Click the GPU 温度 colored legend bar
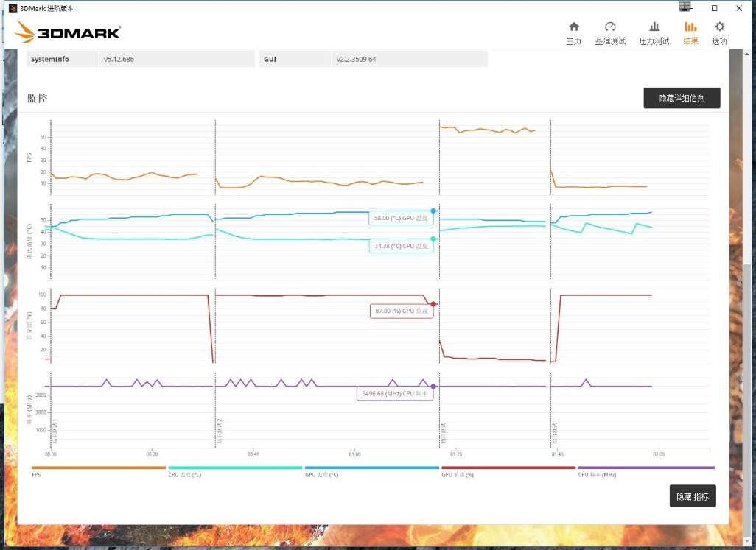 [x=372, y=467]
